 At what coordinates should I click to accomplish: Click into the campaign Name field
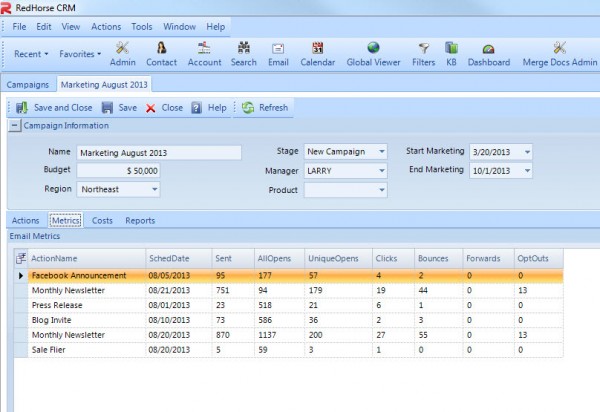pos(159,153)
